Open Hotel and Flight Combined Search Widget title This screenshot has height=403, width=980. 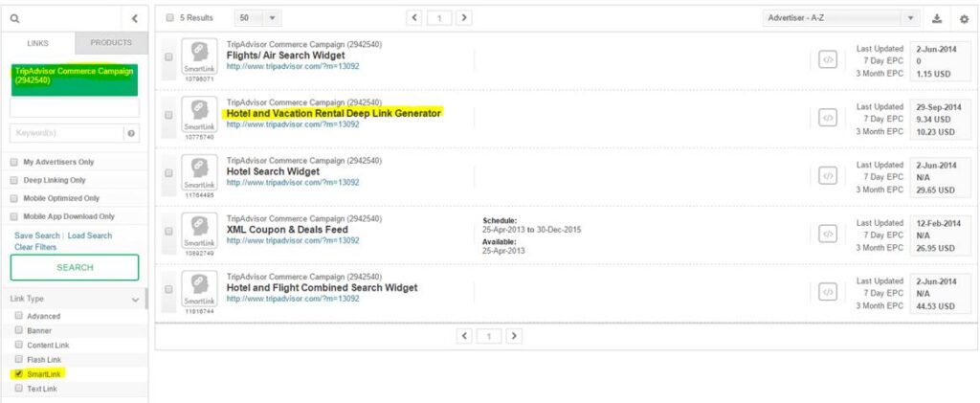pyautogui.click(x=322, y=288)
